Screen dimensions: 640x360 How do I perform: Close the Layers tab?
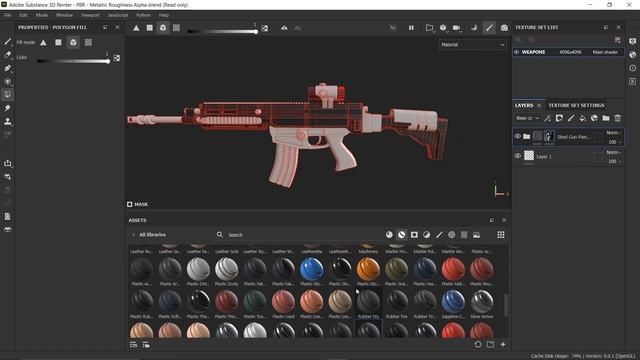pyautogui.click(x=539, y=105)
